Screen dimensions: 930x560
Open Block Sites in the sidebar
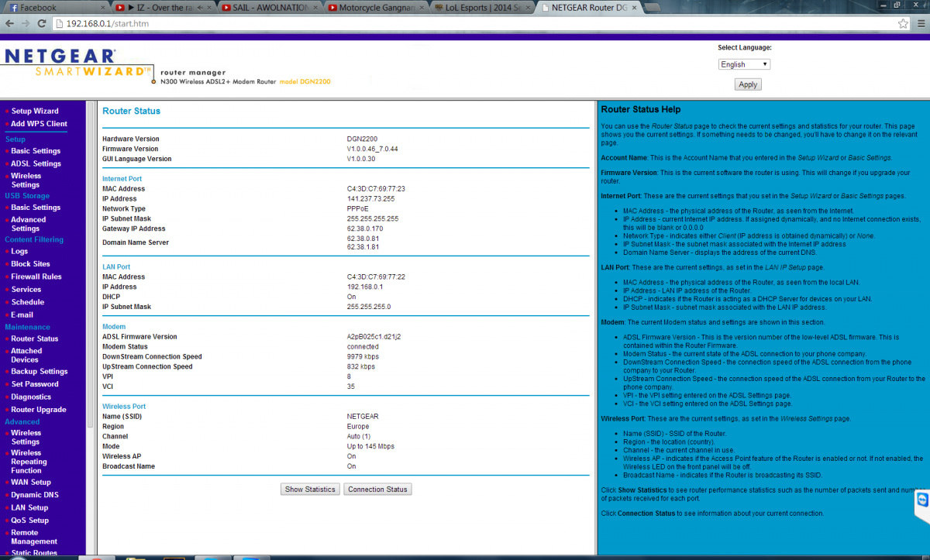click(x=30, y=264)
